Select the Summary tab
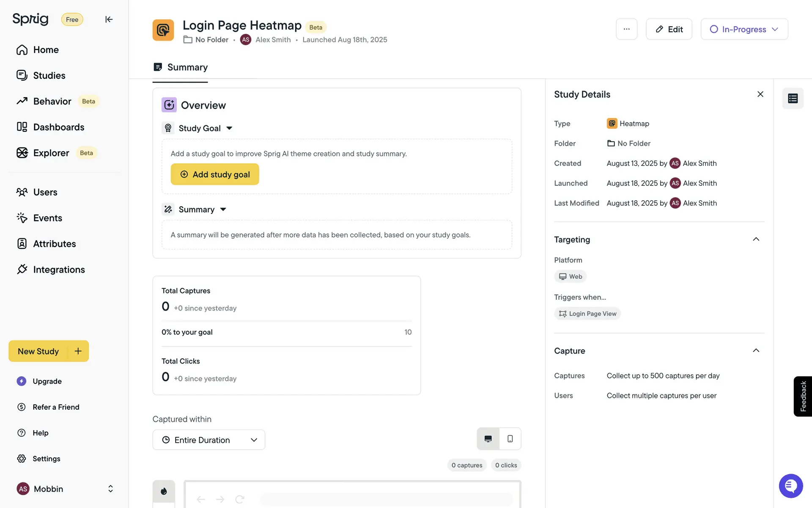The image size is (812, 508). (x=181, y=67)
